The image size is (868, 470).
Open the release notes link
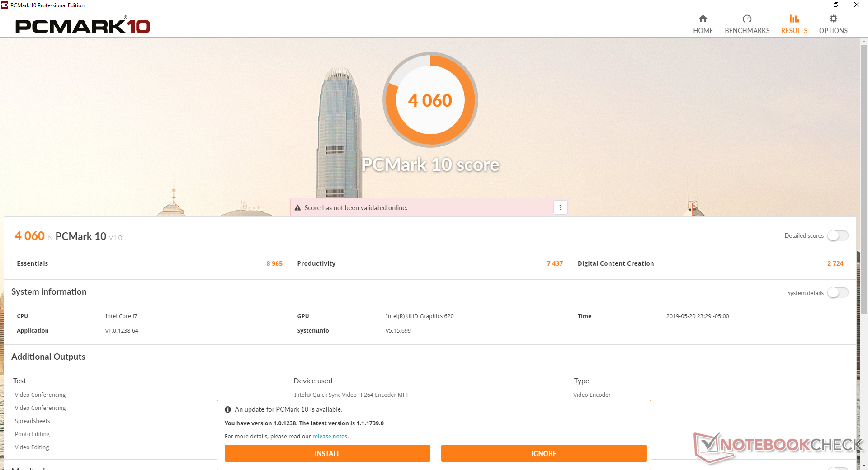[x=330, y=437]
